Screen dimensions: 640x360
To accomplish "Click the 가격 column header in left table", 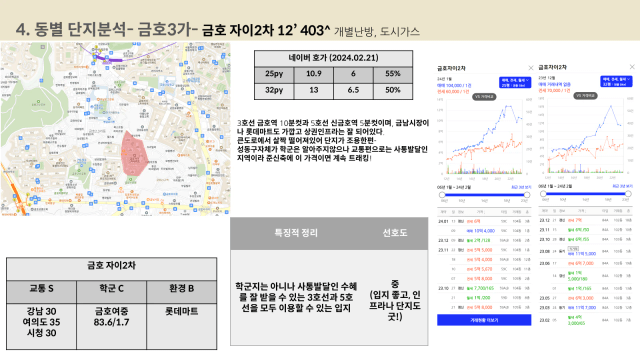I will 480,212.
